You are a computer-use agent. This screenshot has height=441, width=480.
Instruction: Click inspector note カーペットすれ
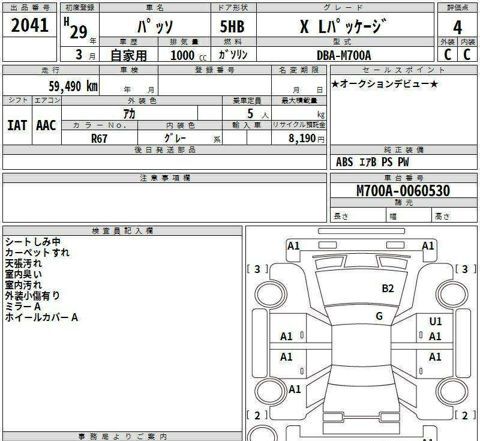(37, 252)
